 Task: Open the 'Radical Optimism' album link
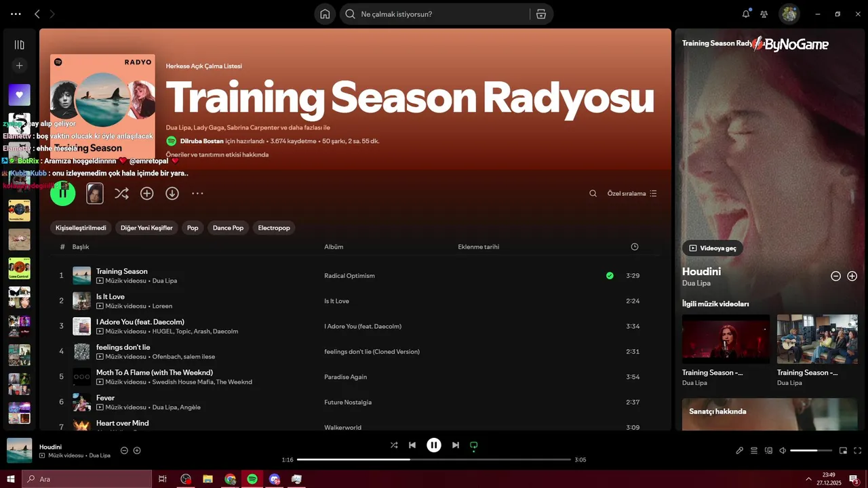tap(349, 276)
